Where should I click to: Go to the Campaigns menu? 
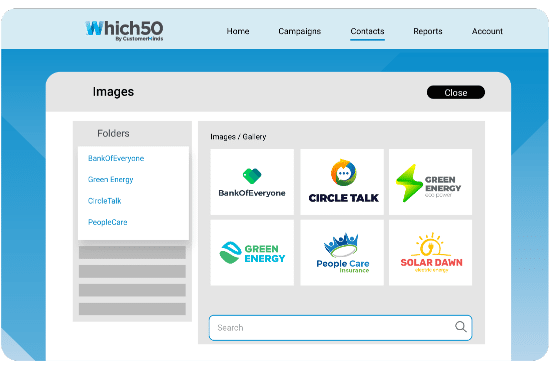click(300, 31)
